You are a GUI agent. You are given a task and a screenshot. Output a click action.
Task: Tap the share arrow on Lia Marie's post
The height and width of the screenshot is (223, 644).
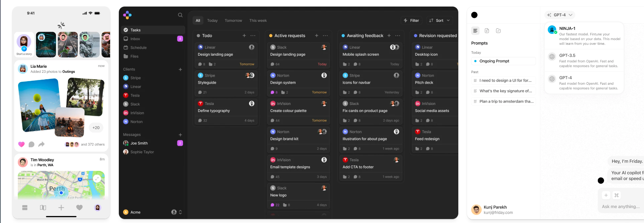point(41,144)
